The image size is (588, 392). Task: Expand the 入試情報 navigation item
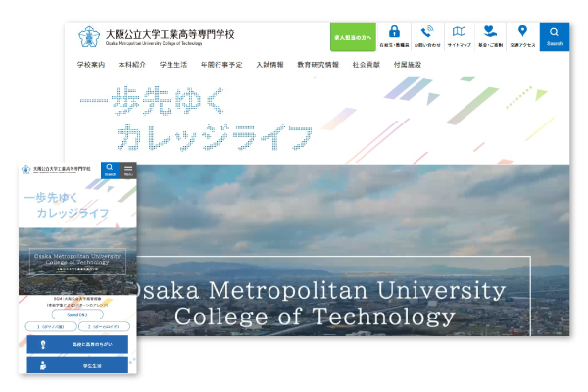click(269, 64)
